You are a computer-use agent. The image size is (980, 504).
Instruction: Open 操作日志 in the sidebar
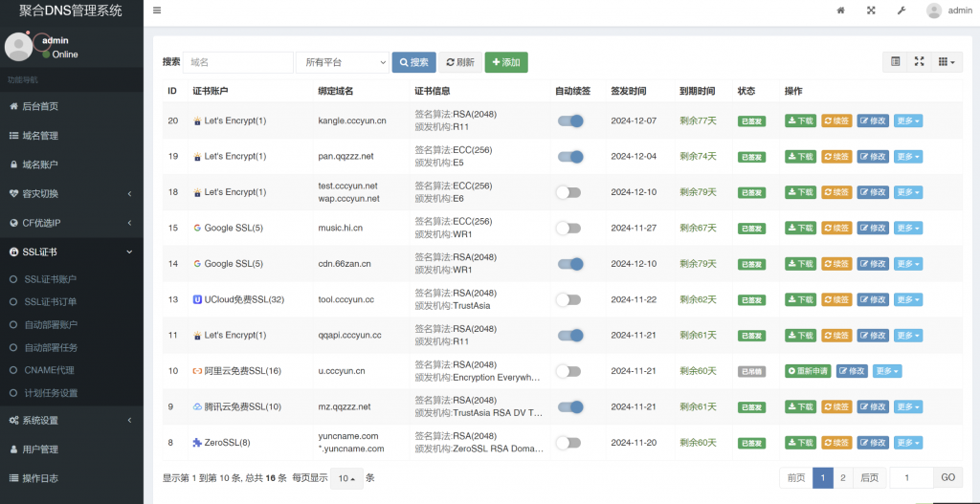click(72, 478)
